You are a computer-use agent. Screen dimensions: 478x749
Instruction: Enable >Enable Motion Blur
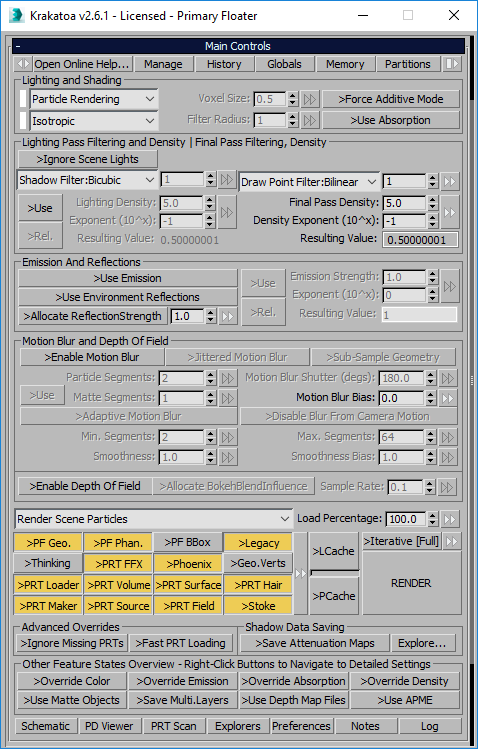pos(92,357)
